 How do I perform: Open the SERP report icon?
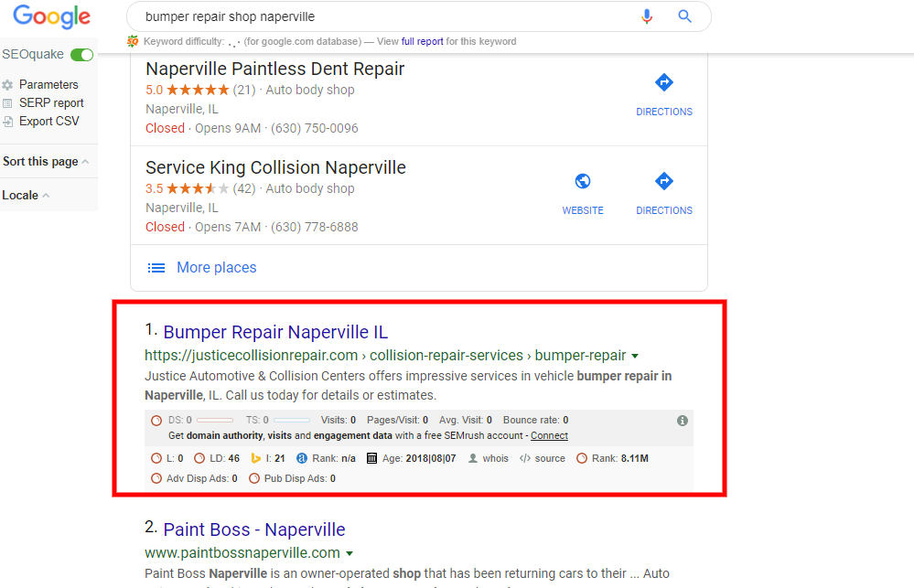coord(7,103)
